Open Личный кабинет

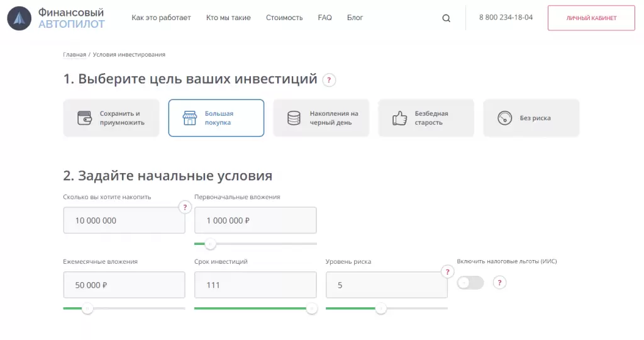(591, 18)
